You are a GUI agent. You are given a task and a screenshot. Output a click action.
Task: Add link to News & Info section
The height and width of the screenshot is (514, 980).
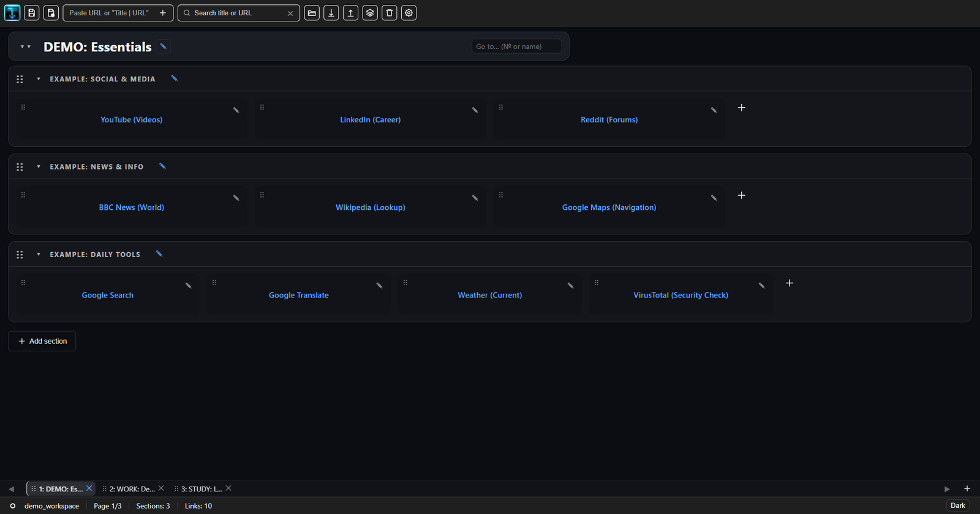pyautogui.click(x=742, y=195)
